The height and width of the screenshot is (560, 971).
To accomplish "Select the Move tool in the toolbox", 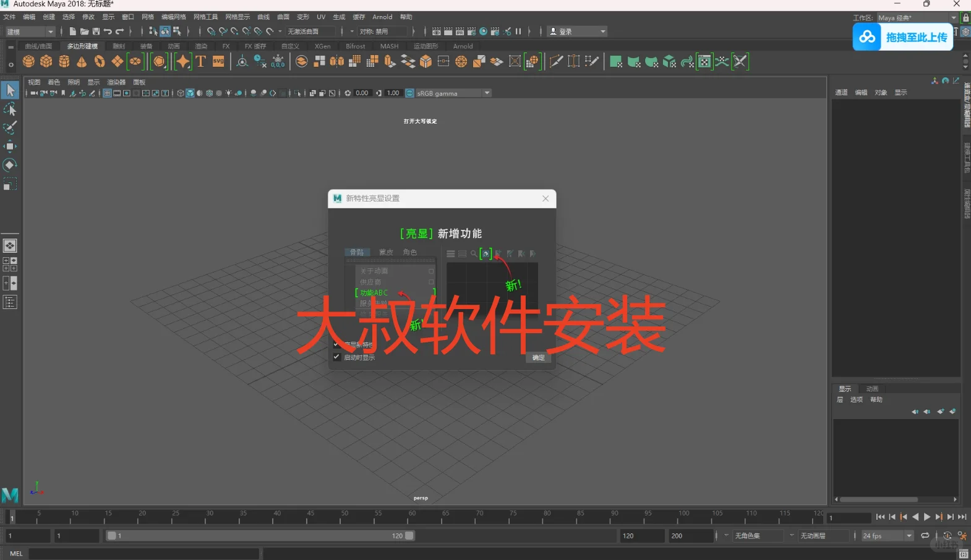I will (10, 146).
